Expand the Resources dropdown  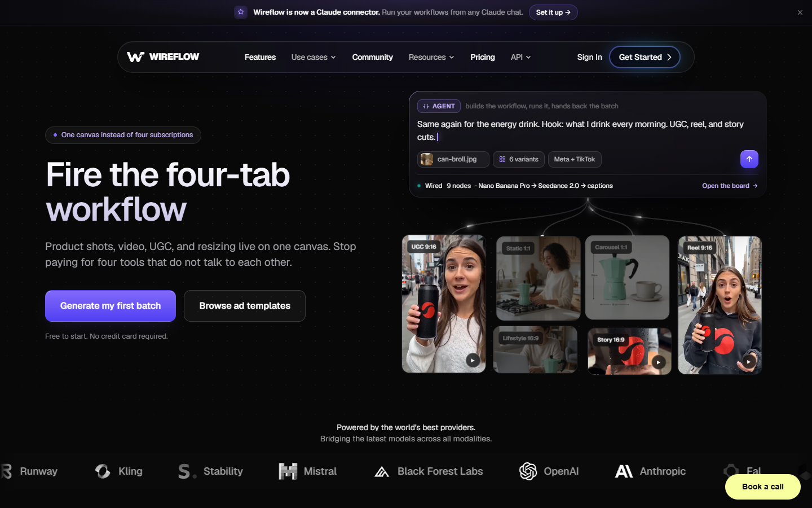pos(431,57)
